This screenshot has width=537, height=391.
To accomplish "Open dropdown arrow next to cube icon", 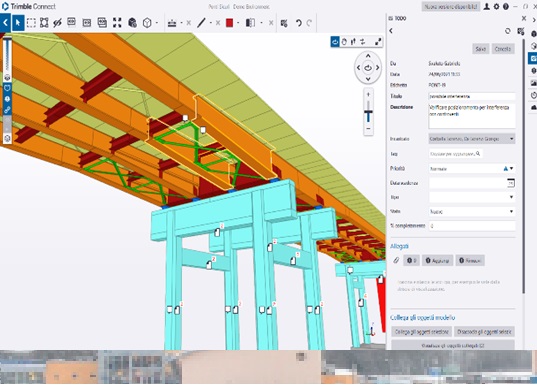I will [x=157, y=23].
